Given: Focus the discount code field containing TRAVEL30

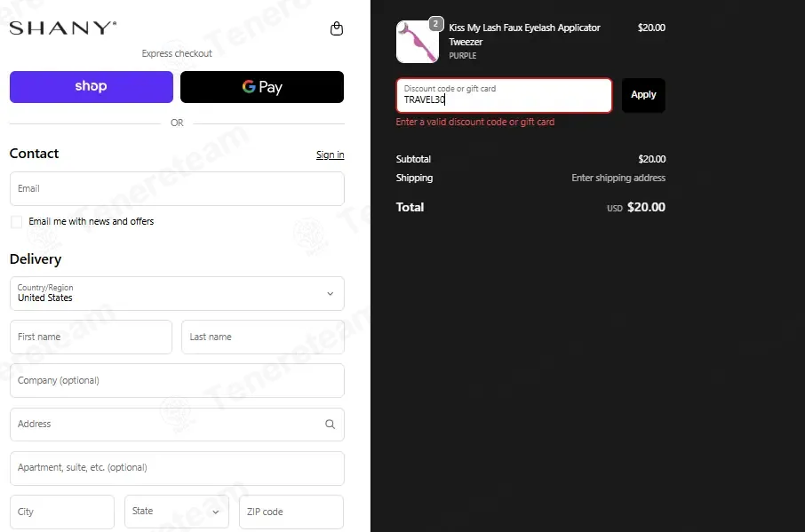Looking at the screenshot, I should coord(504,95).
